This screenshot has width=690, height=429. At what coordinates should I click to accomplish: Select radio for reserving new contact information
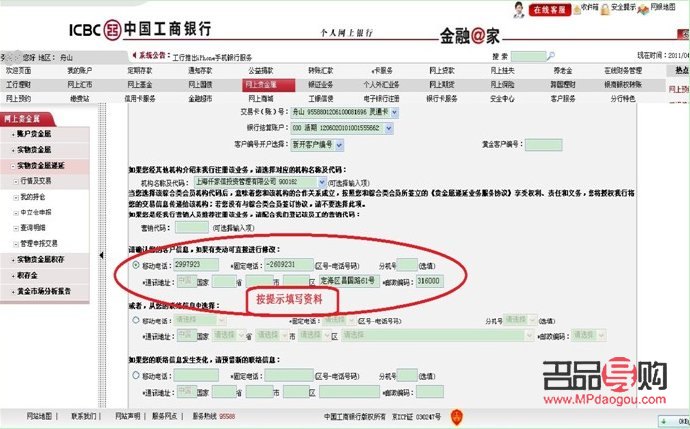pyautogui.click(x=136, y=375)
